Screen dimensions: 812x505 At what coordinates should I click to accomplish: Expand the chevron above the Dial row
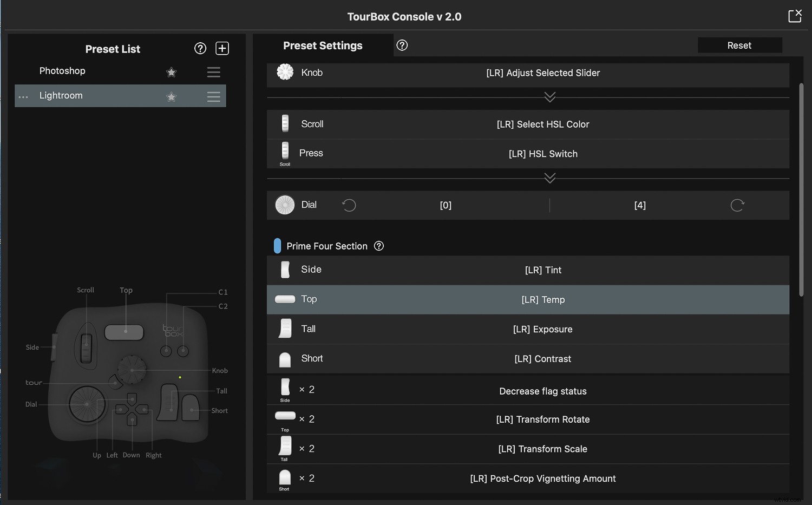click(x=550, y=178)
